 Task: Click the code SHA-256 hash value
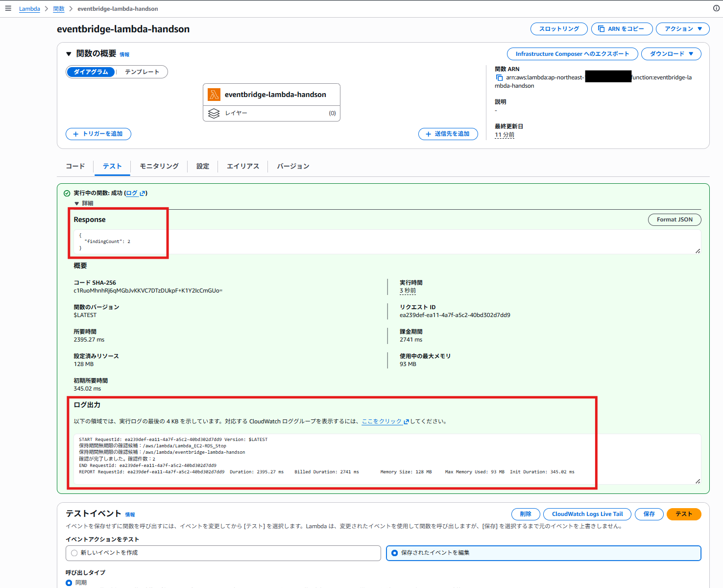(x=148, y=291)
